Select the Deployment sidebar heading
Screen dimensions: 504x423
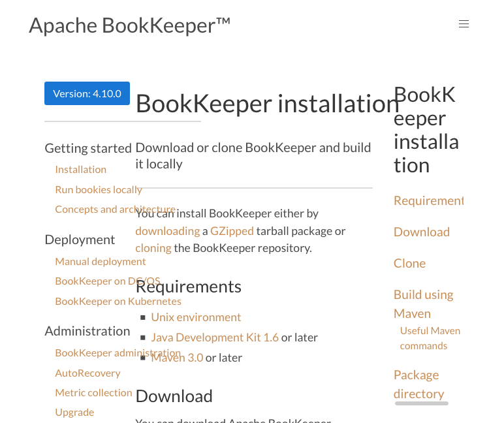point(80,240)
